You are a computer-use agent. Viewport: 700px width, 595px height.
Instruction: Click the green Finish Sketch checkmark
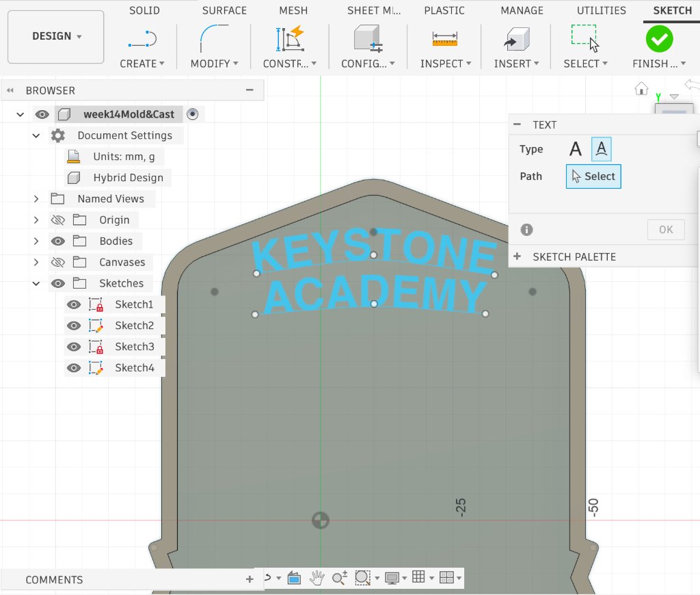(x=660, y=39)
